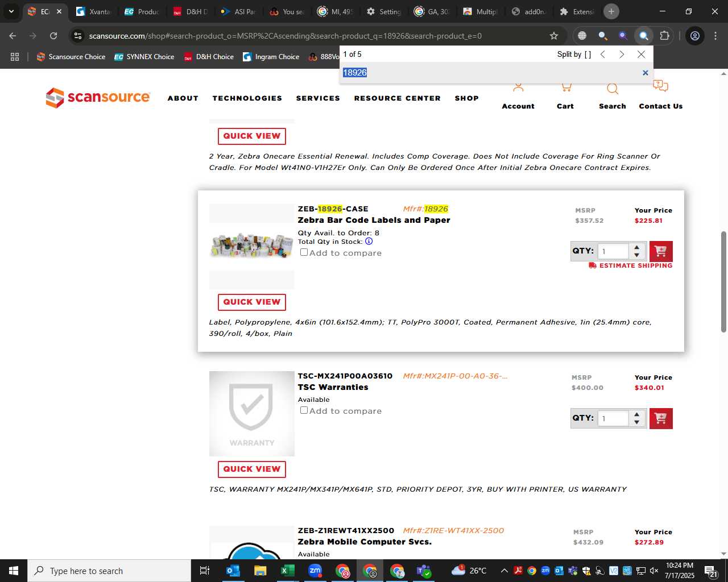Switch to the ASI Partner browser tab

pos(239,11)
